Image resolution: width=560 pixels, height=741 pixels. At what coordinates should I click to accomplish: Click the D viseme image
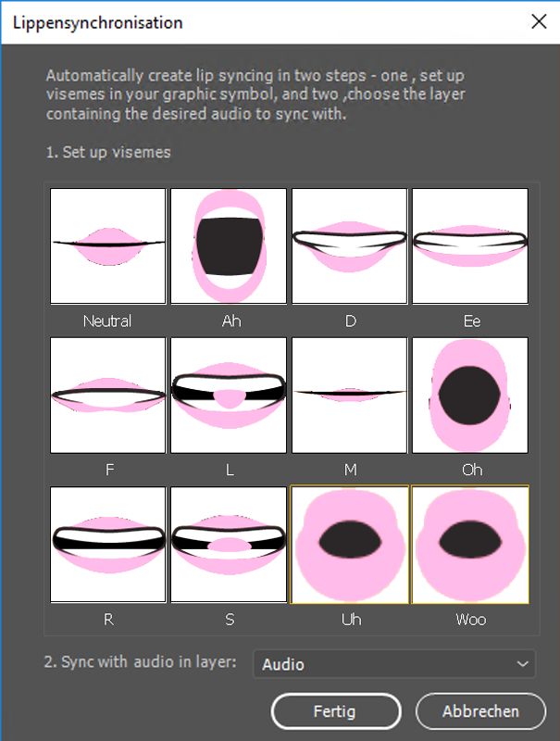click(x=349, y=245)
